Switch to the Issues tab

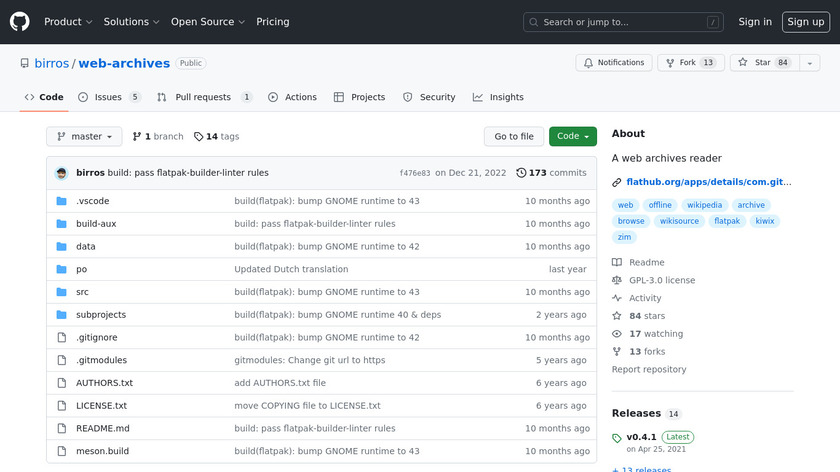coord(107,97)
